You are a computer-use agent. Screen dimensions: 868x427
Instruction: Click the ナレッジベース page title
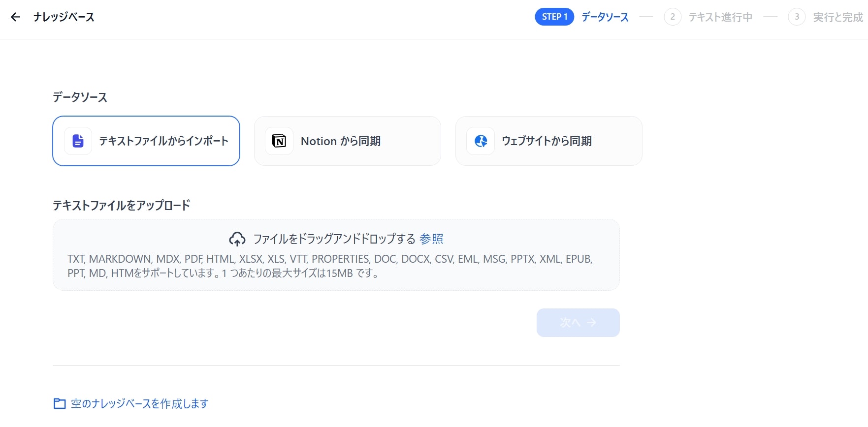coord(64,17)
